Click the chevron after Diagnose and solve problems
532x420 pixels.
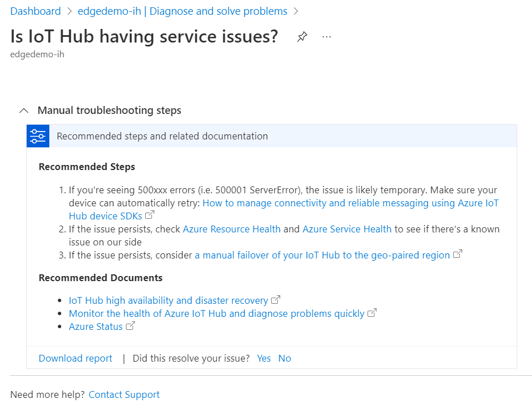tap(295, 11)
